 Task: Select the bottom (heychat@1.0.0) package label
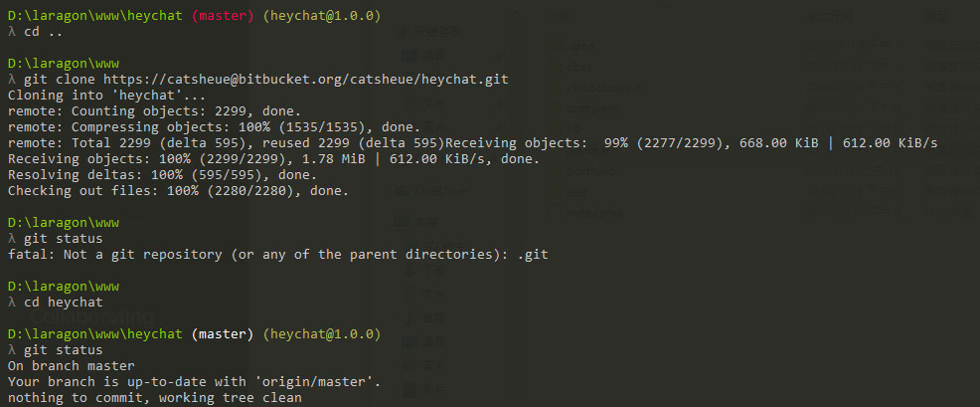click(323, 333)
